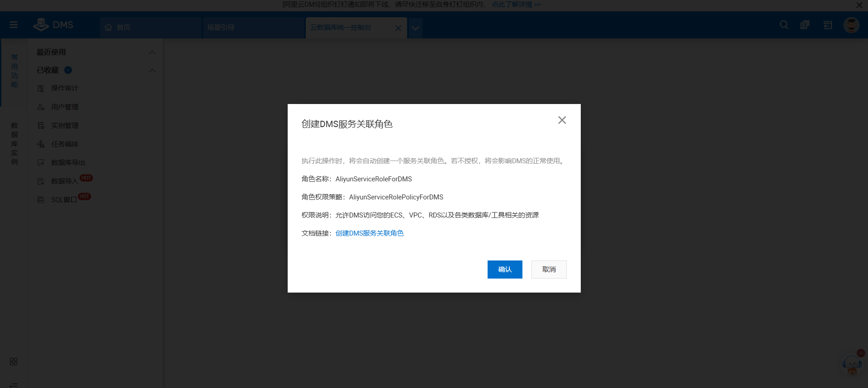
Task: Collapse the 最近使用 section
Action: click(x=152, y=52)
